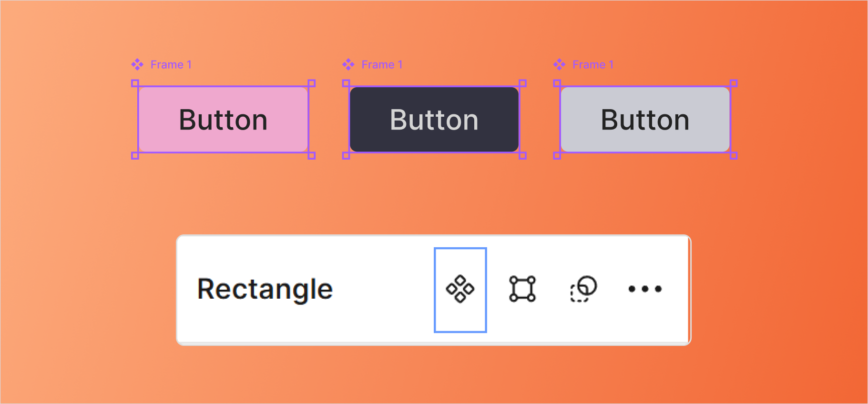868x404 pixels.
Task: Click the component icon above the gray button
Action: point(559,64)
